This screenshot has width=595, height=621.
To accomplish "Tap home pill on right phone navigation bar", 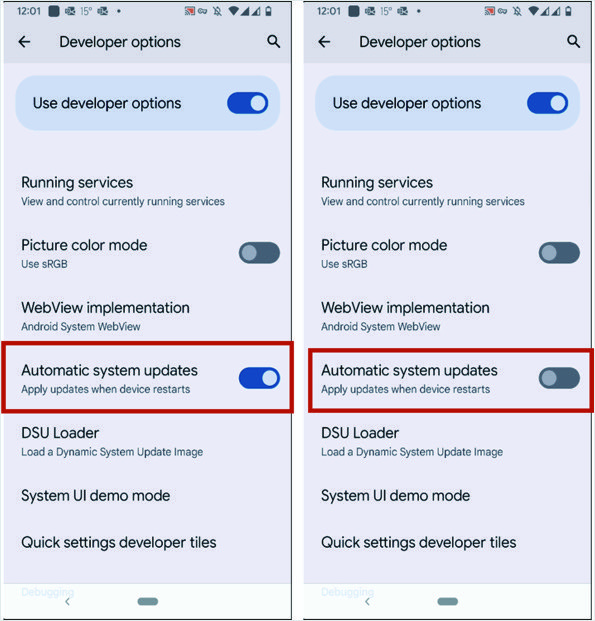I will [448, 602].
